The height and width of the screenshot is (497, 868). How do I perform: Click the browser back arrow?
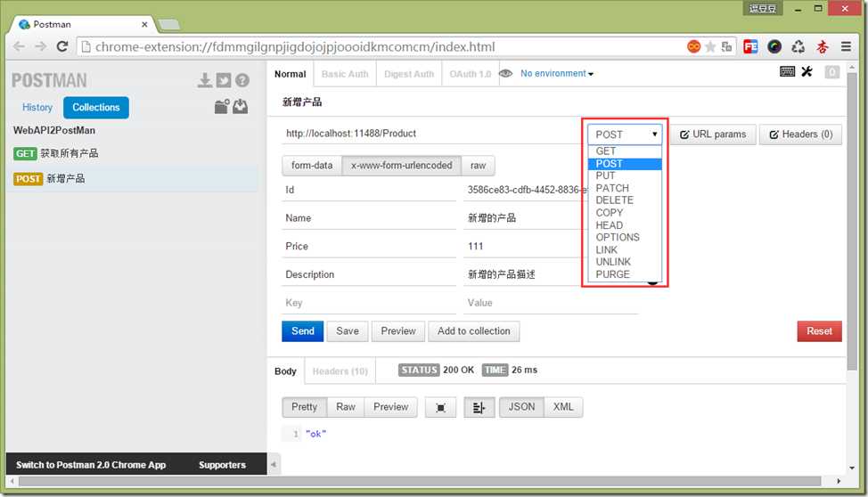(x=19, y=46)
